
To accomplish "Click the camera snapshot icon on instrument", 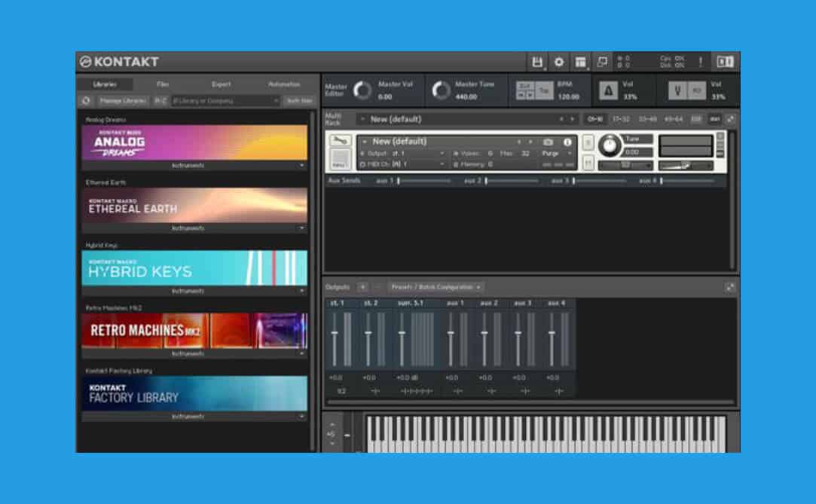I will coord(548,142).
